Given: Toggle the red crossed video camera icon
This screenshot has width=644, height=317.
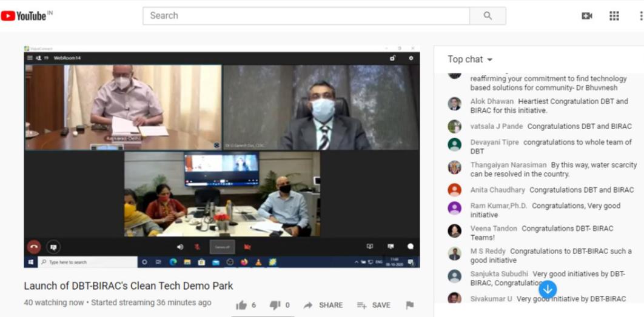Looking at the screenshot, I should [x=247, y=247].
